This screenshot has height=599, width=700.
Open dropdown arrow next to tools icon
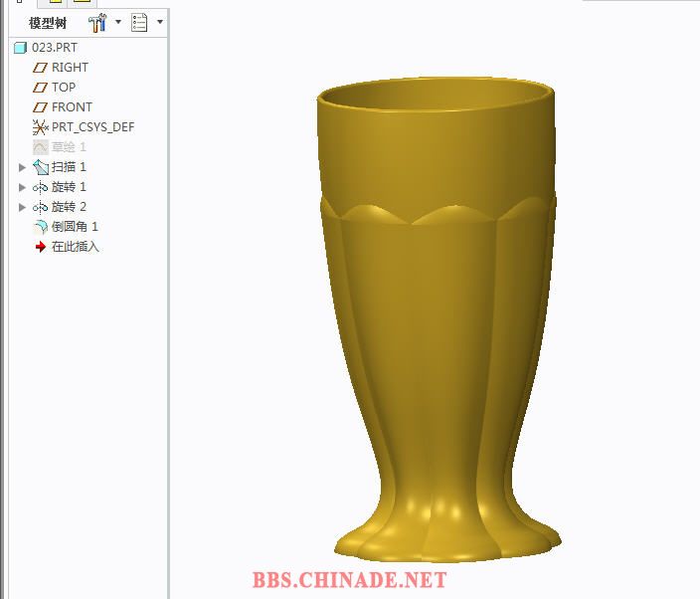pyautogui.click(x=118, y=22)
